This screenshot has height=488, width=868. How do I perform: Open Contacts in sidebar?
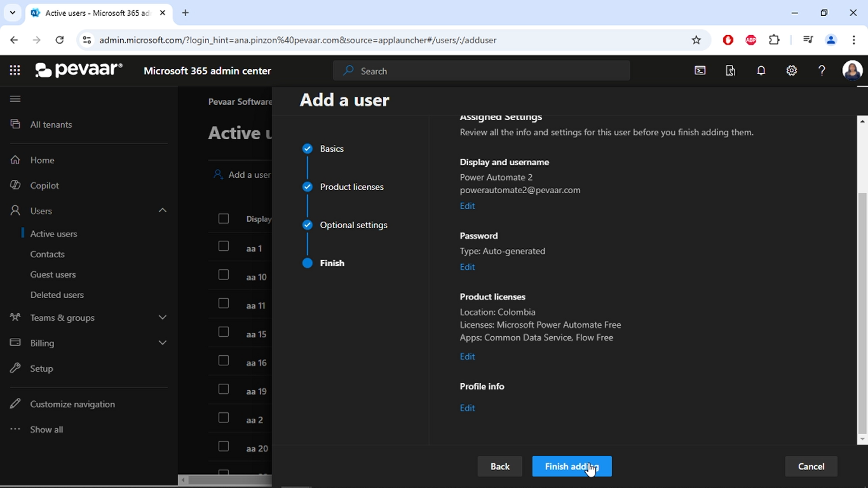click(48, 254)
